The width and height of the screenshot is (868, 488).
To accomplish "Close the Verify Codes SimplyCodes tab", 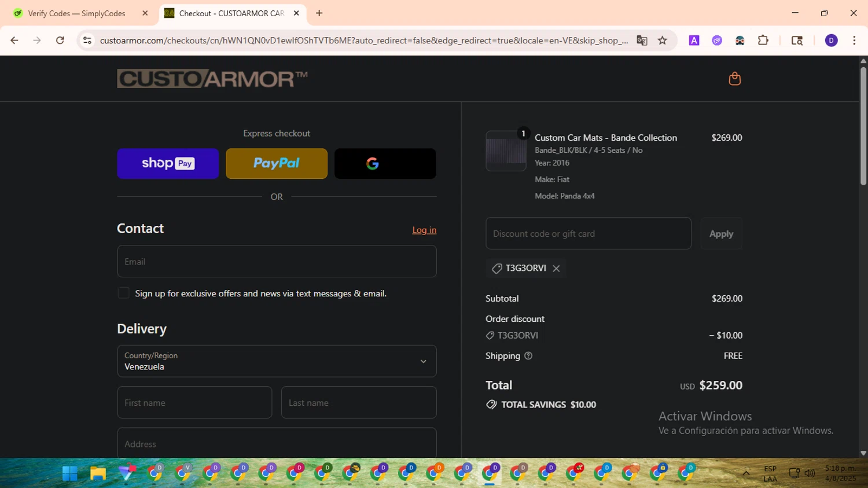I will [x=145, y=13].
